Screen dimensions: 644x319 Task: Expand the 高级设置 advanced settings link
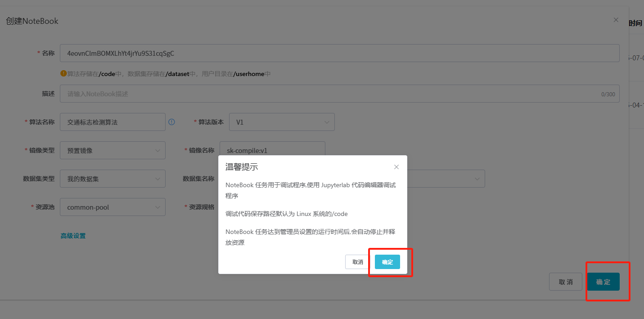click(x=73, y=236)
